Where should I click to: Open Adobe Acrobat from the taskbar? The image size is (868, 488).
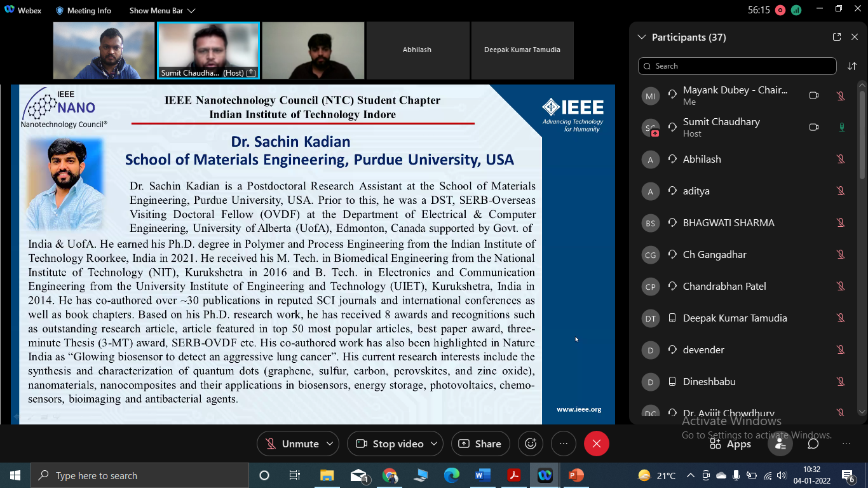pos(514,475)
